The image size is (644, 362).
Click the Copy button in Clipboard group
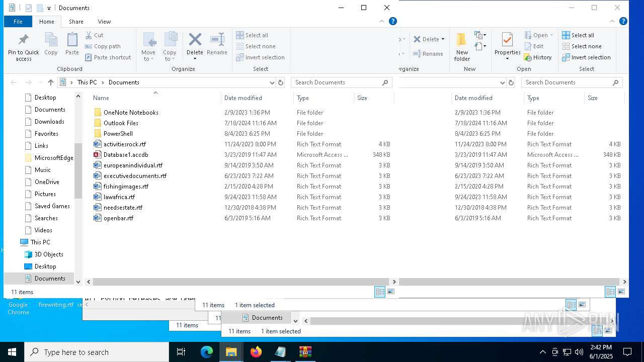pyautogui.click(x=51, y=44)
